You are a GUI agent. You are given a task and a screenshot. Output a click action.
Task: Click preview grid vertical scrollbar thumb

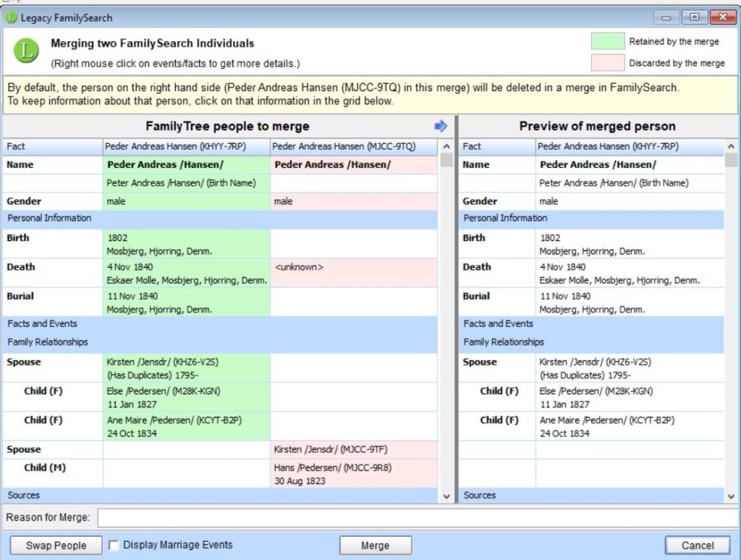click(731, 160)
